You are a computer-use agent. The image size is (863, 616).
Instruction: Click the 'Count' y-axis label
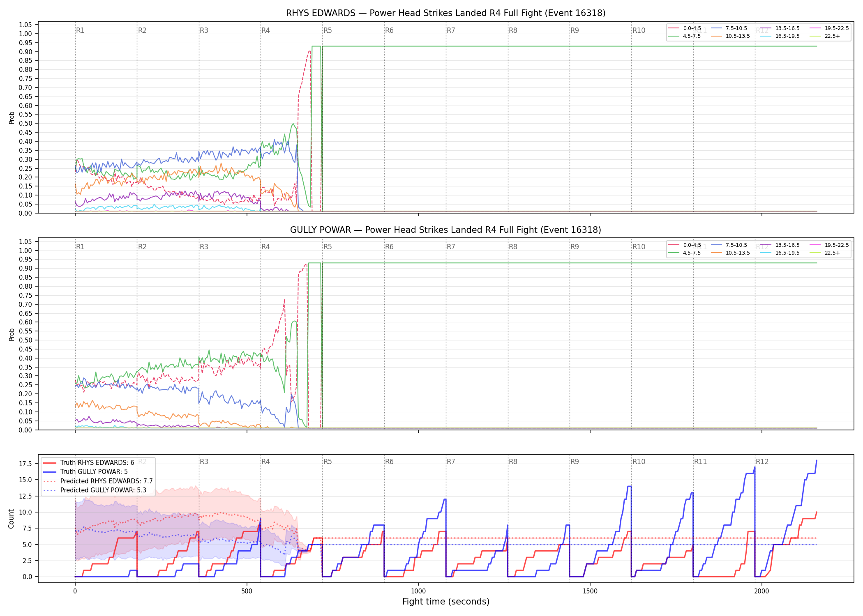click(x=11, y=519)
